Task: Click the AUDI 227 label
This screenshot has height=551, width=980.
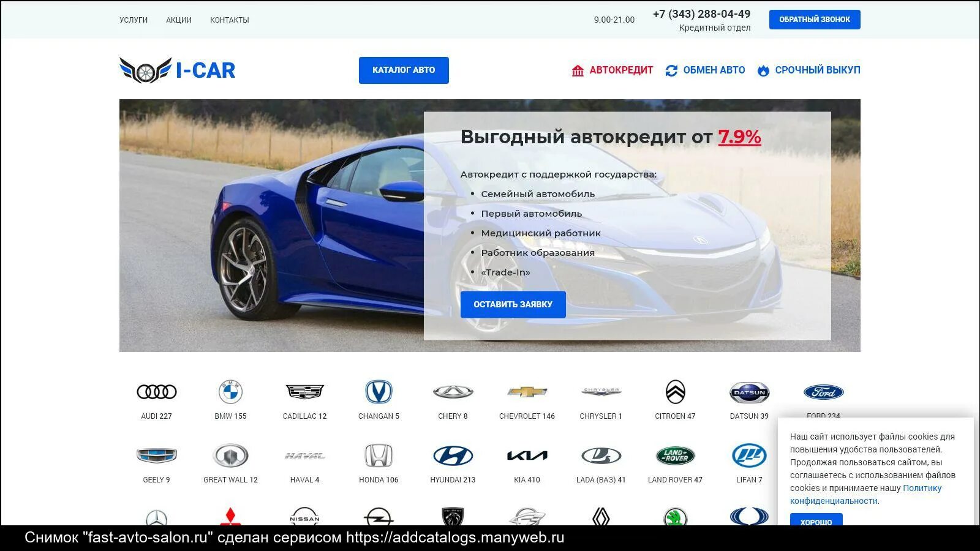Action: click(157, 416)
